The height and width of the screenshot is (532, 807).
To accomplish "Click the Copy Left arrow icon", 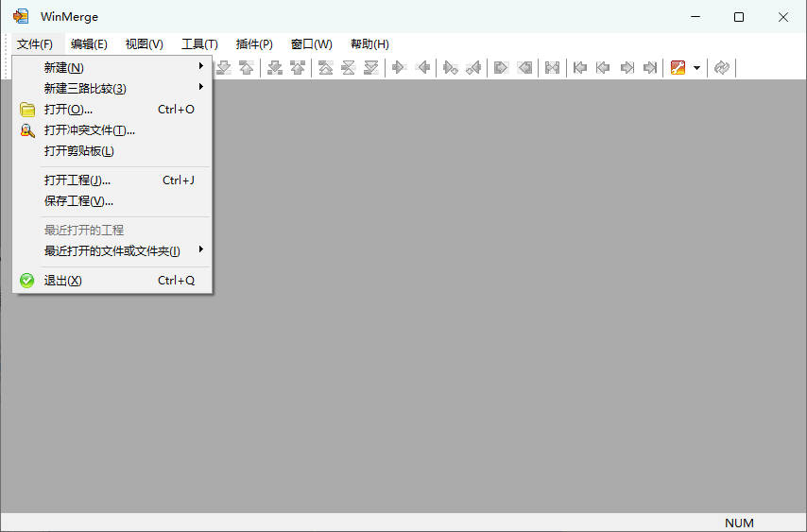I will click(423, 67).
